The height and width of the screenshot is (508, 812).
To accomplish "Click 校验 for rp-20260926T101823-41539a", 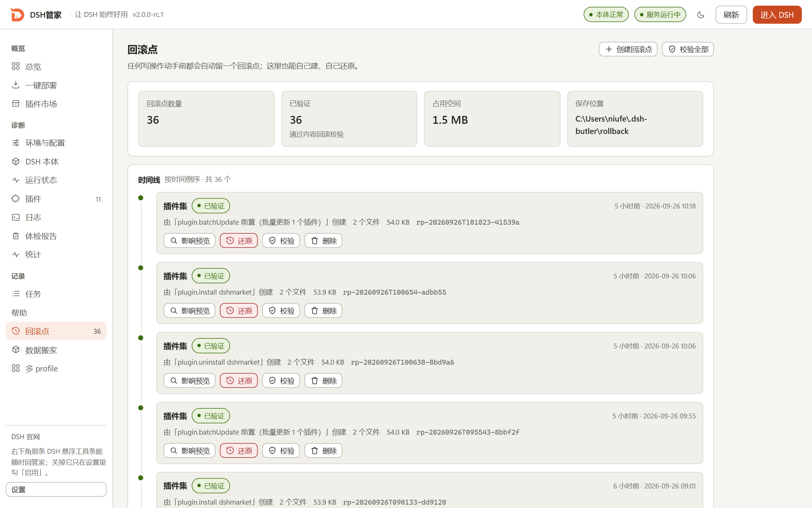I will tap(281, 240).
